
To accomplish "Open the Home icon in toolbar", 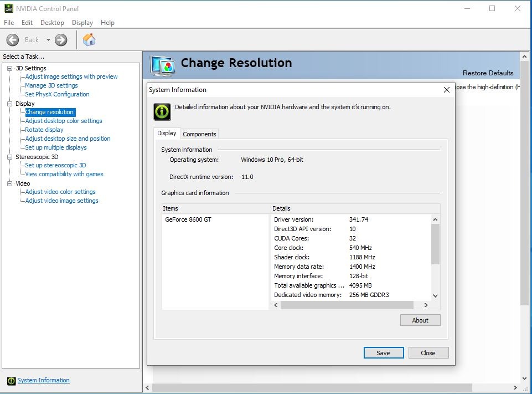I will [89, 40].
